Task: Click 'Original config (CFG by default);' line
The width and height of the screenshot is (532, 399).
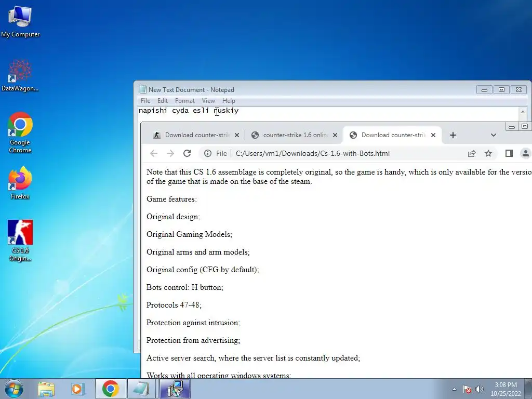Action: pyautogui.click(x=203, y=270)
